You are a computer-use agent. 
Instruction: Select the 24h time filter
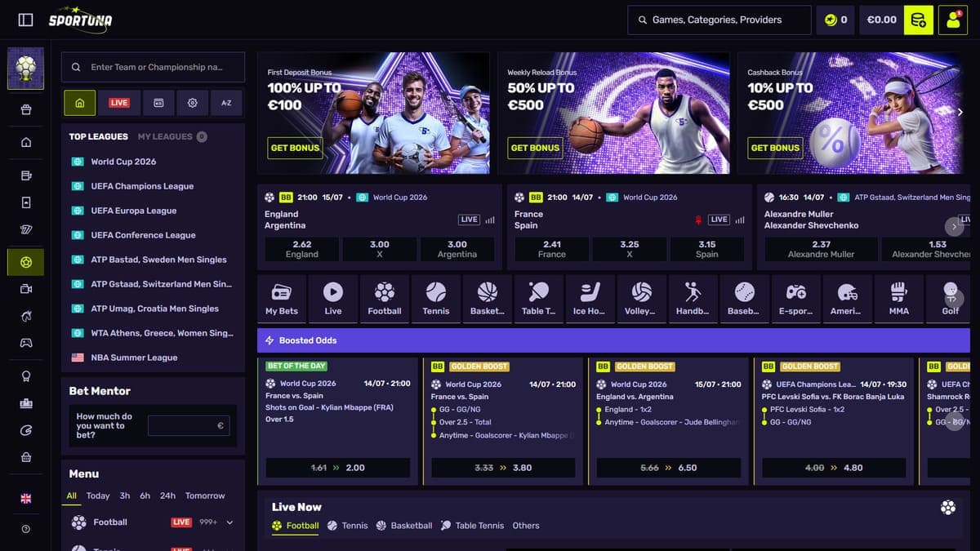pos(167,495)
